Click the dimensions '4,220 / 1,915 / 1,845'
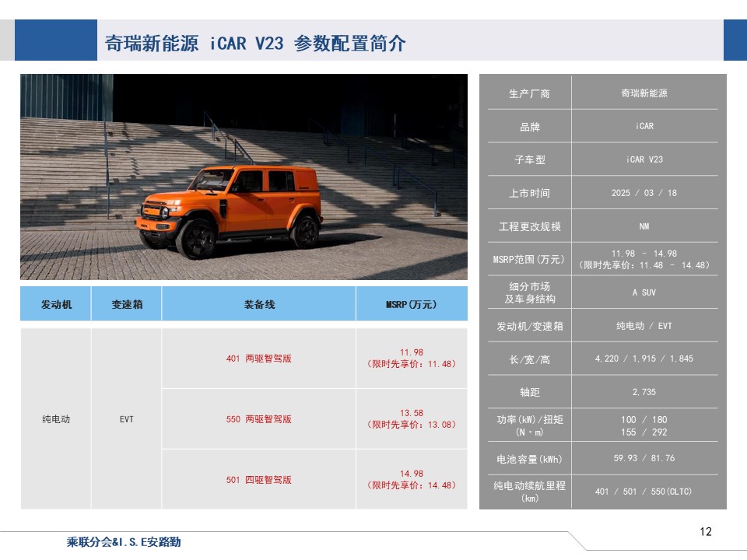Screen dimensions: 747x560 [x=644, y=359]
